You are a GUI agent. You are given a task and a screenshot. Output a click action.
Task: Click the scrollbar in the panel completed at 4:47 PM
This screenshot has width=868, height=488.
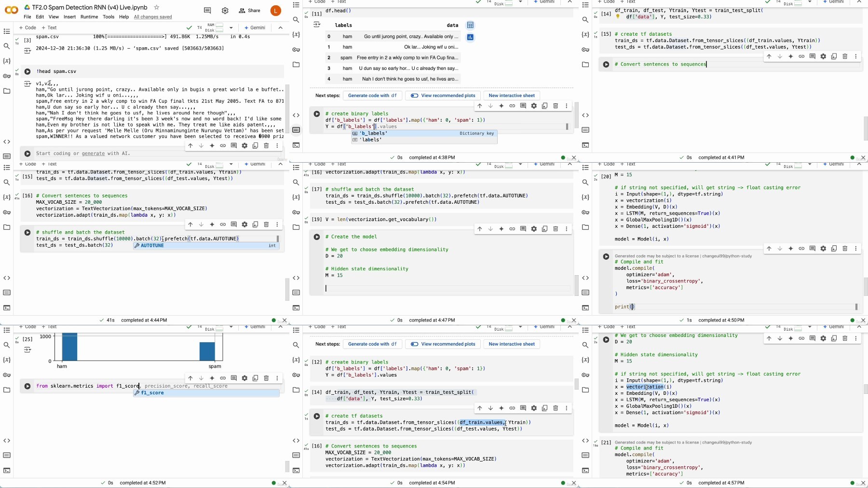click(576, 285)
